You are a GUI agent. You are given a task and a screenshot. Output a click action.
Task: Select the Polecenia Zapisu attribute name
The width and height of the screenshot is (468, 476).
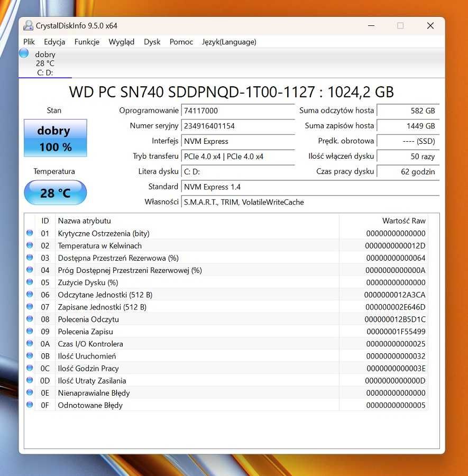click(85, 332)
